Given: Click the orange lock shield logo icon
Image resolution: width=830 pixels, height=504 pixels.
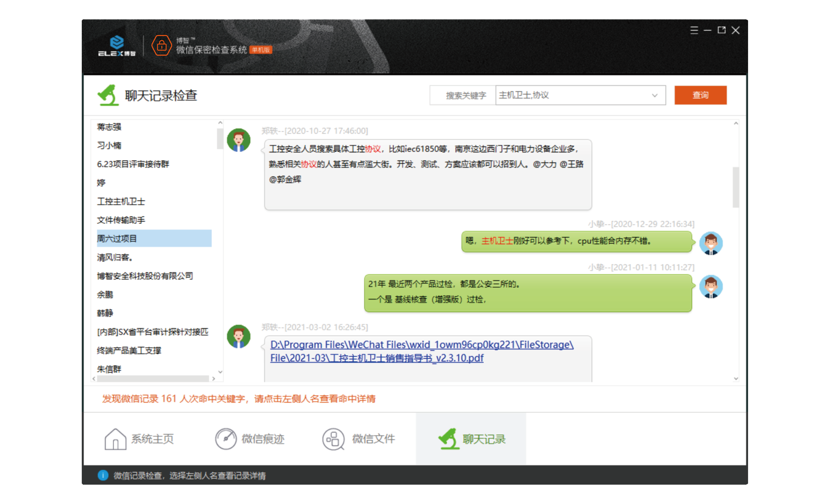Looking at the screenshot, I should 162,45.
